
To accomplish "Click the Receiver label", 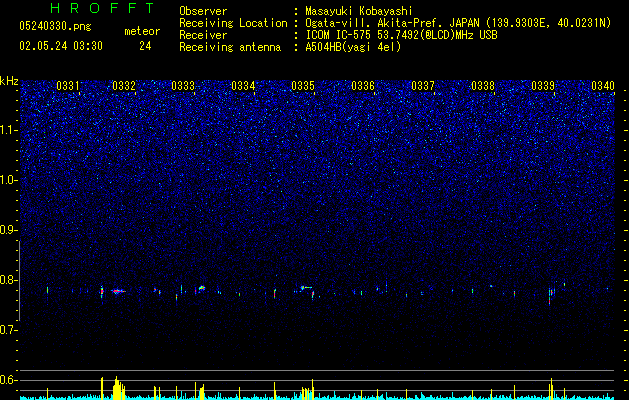I will (203, 35).
